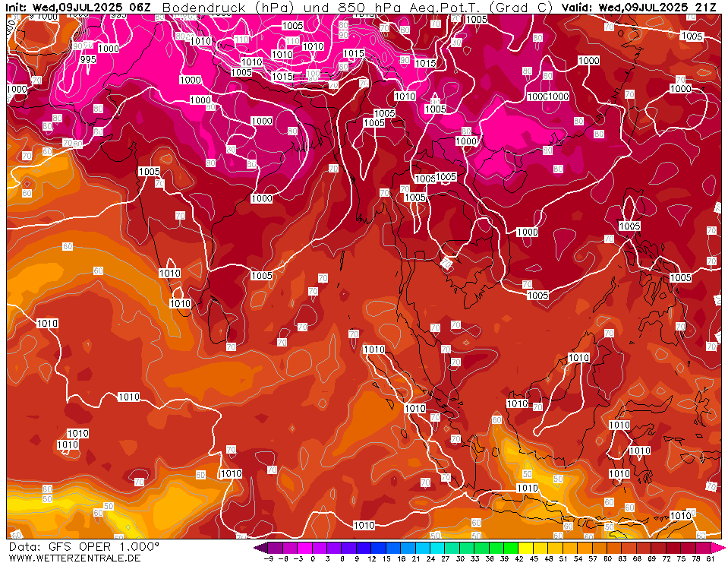Pick the violet swatch between 3 and 6
Viewport: 728px width, 563px height.
tap(334, 548)
